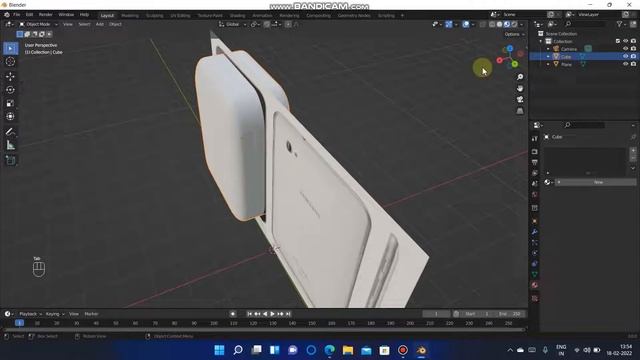Open the Edit menu
The height and width of the screenshot is (360, 640).
[29, 15]
